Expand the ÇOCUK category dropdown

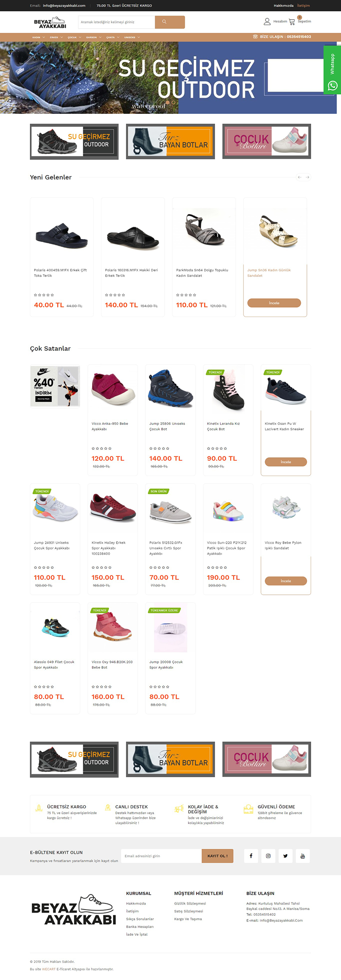point(75,37)
